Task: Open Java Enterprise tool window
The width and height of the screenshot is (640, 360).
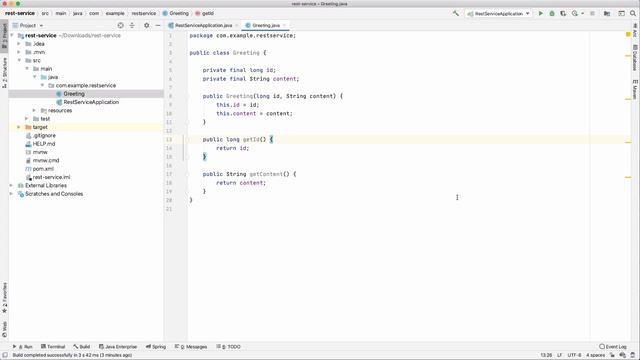Action: pos(118,347)
